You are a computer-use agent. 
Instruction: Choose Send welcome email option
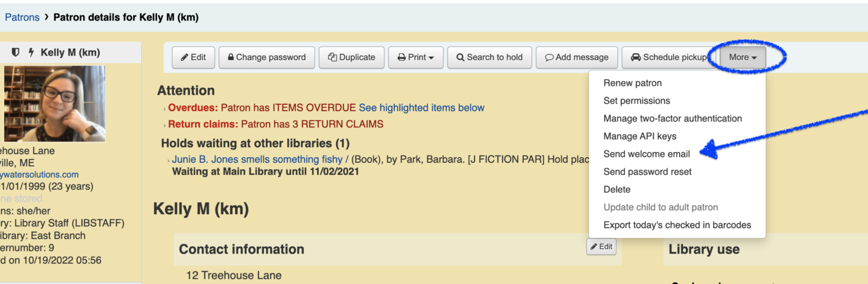646,154
